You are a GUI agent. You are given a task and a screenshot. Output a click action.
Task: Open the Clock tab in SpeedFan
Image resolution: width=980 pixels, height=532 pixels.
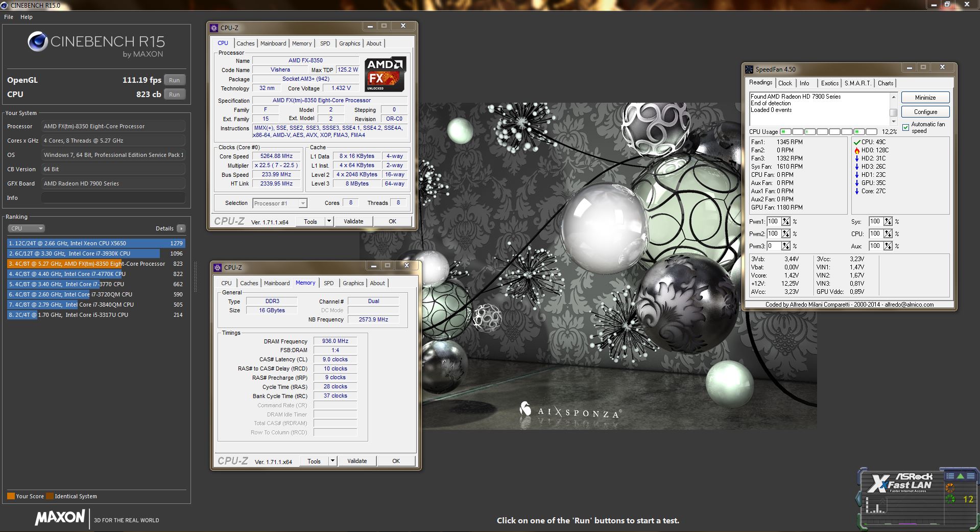[785, 83]
